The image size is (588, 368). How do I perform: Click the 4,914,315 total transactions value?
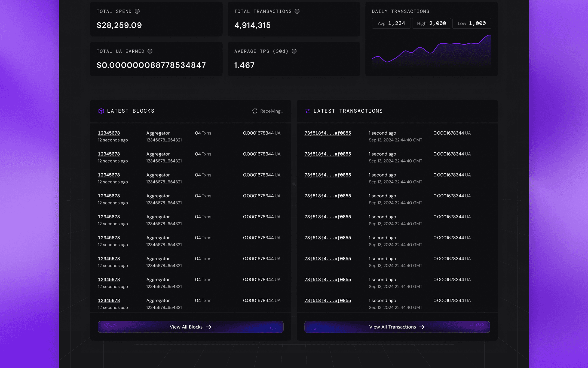coord(252,25)
